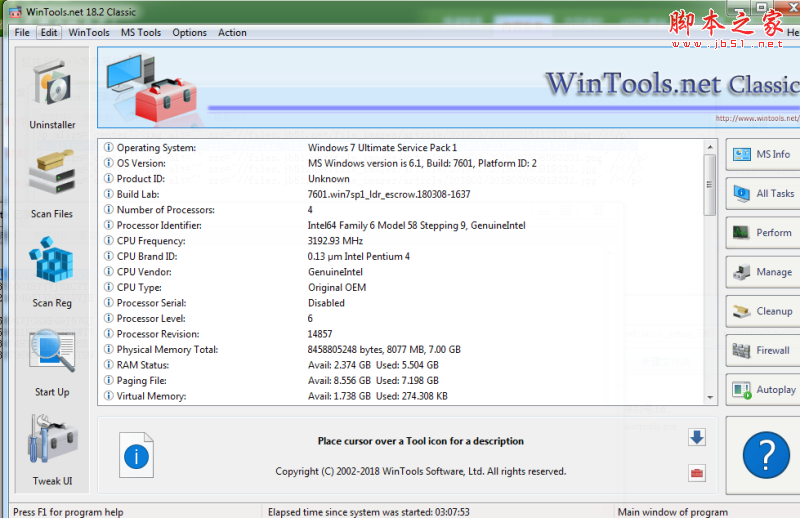
Task: Click the elapsed time status bar entry
Action: coord(368,512)
